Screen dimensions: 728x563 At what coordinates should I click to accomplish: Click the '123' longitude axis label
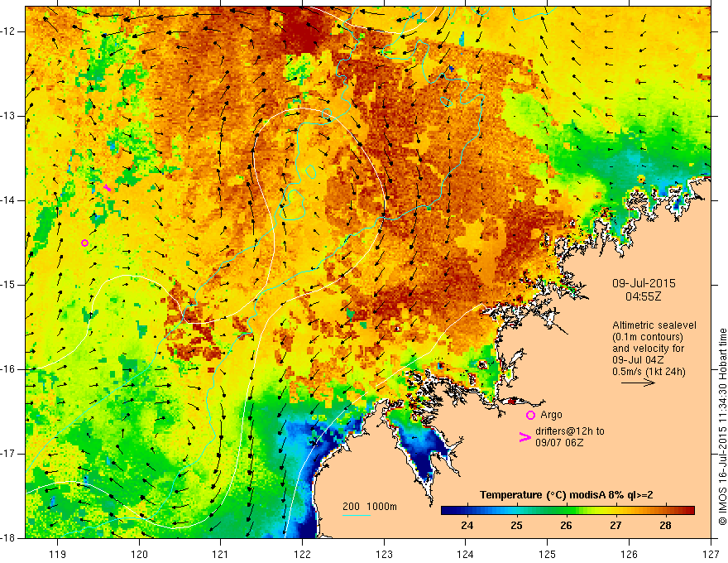click(x=384, y=554)
